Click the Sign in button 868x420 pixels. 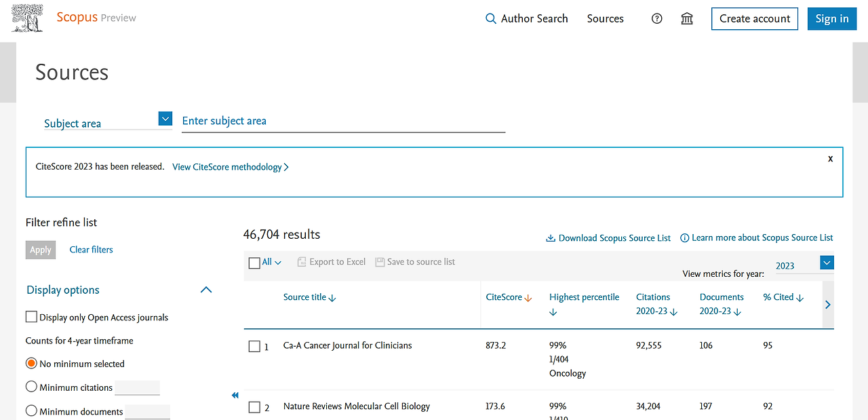pos(831,19)
